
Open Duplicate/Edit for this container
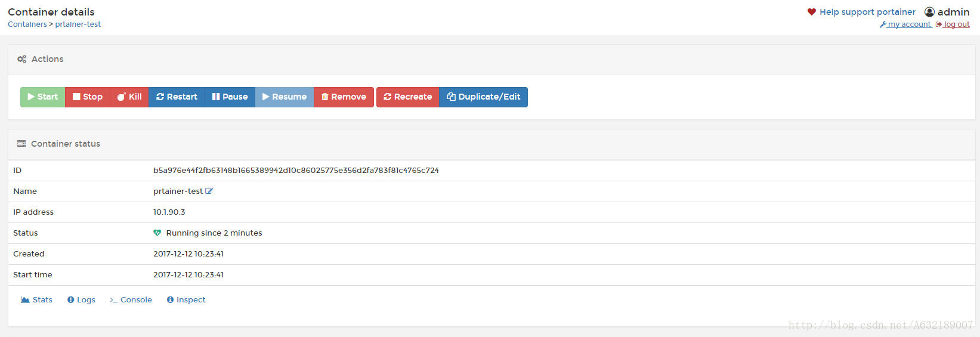[484, 97]
